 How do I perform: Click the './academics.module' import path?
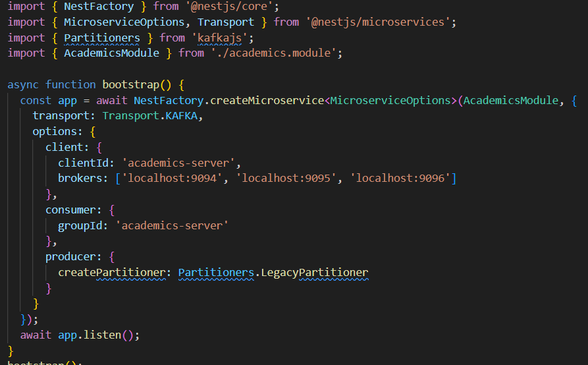[273, 53]
